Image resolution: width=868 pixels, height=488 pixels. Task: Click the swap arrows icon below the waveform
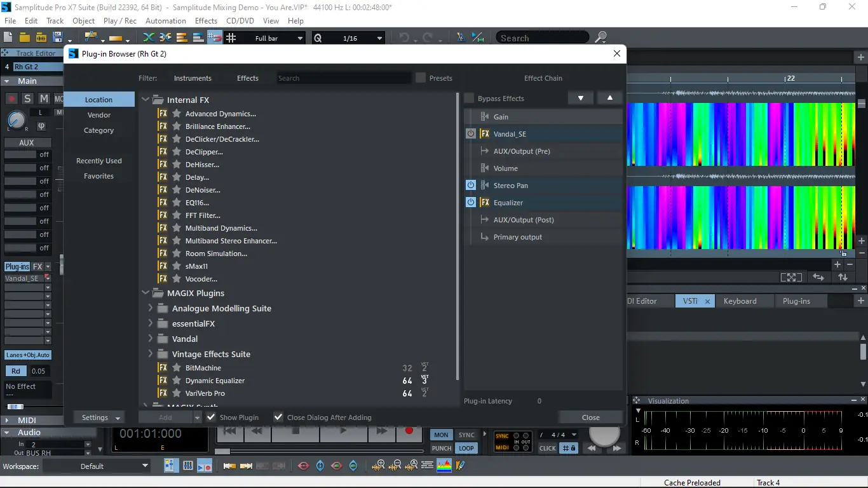click(818, 277)
